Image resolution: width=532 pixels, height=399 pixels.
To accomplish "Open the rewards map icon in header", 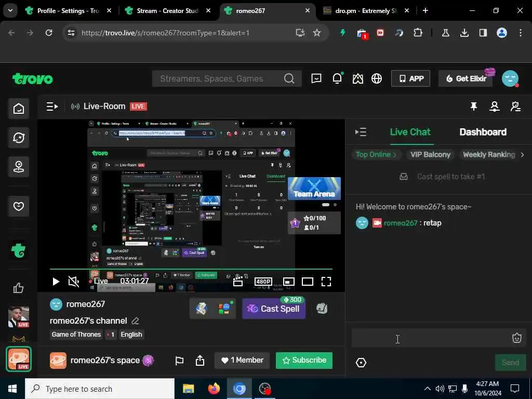I will coord(357,79).
